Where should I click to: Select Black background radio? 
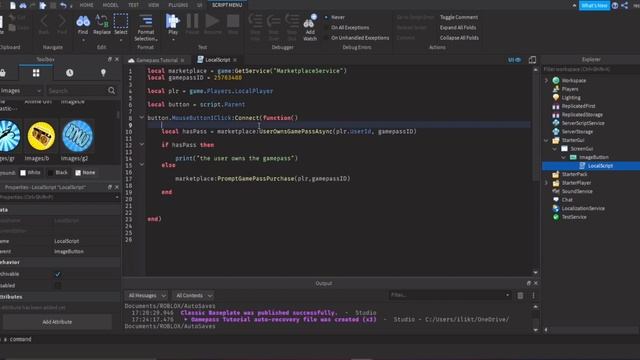point(51,173)
